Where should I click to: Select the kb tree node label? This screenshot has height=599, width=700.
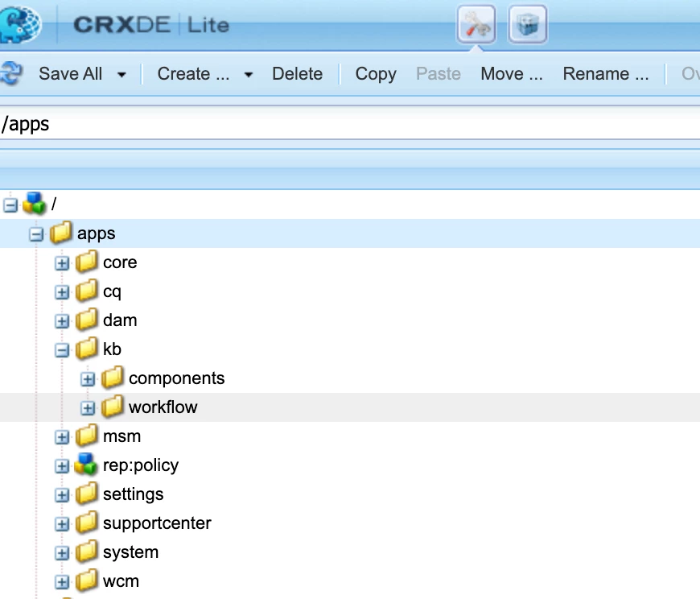(112, 349)
